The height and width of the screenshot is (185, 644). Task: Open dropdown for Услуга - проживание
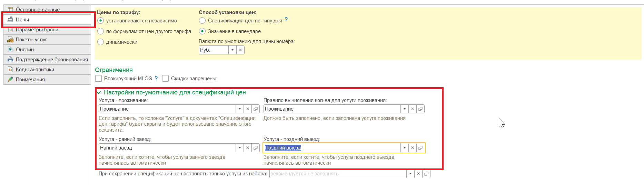pos(240,109)
